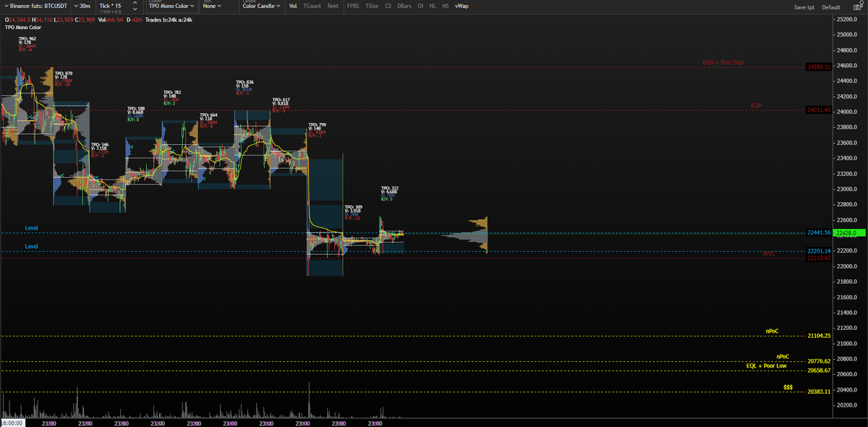This screenshot has width=868, height=427.
Task: Click the lower blue 'Level' label
Action: pos(31,247)
